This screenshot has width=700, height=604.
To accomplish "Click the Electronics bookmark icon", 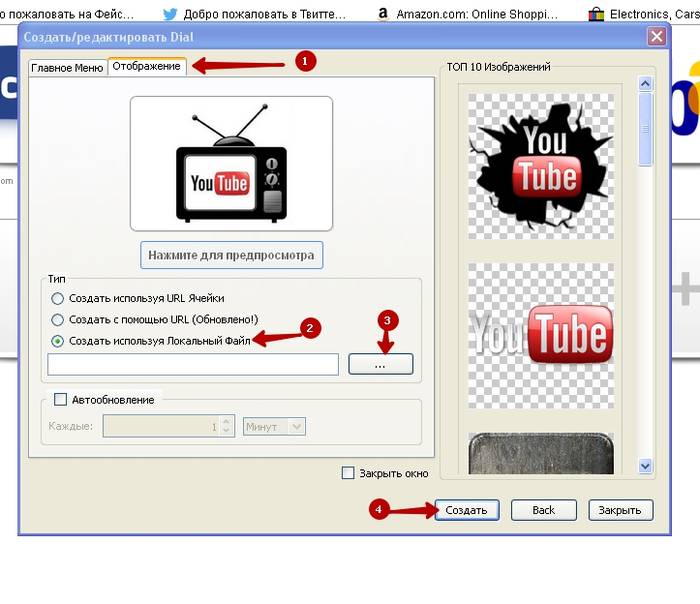I will [x=596, y=13].
